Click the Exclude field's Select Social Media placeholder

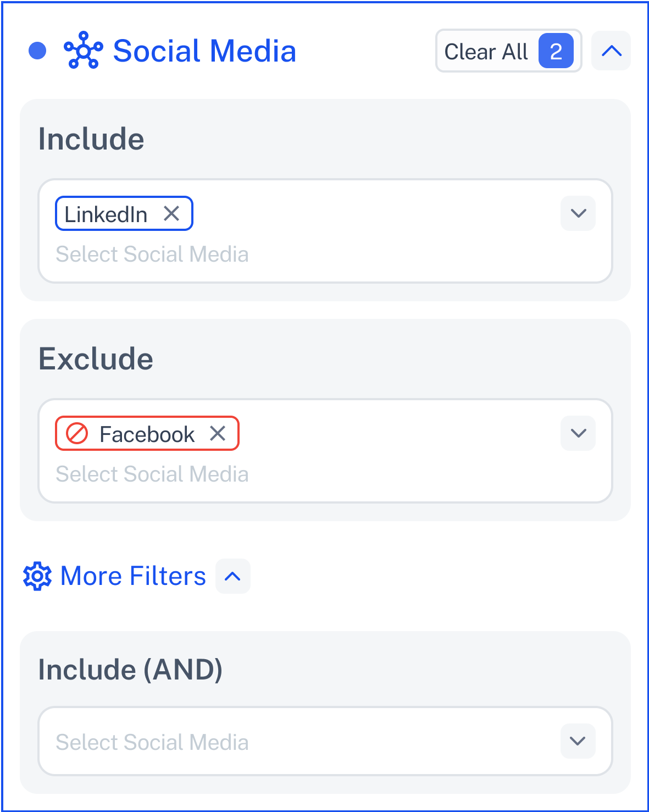tap(152, 474)
